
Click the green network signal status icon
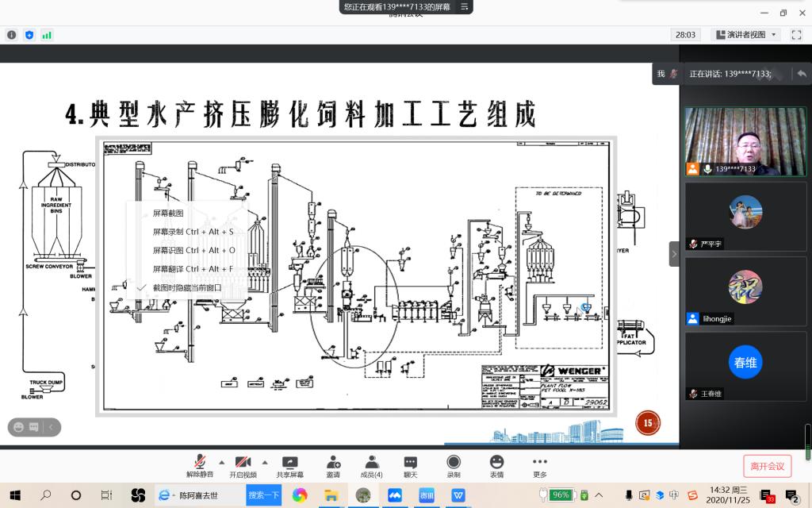click(x=47, y=35)
